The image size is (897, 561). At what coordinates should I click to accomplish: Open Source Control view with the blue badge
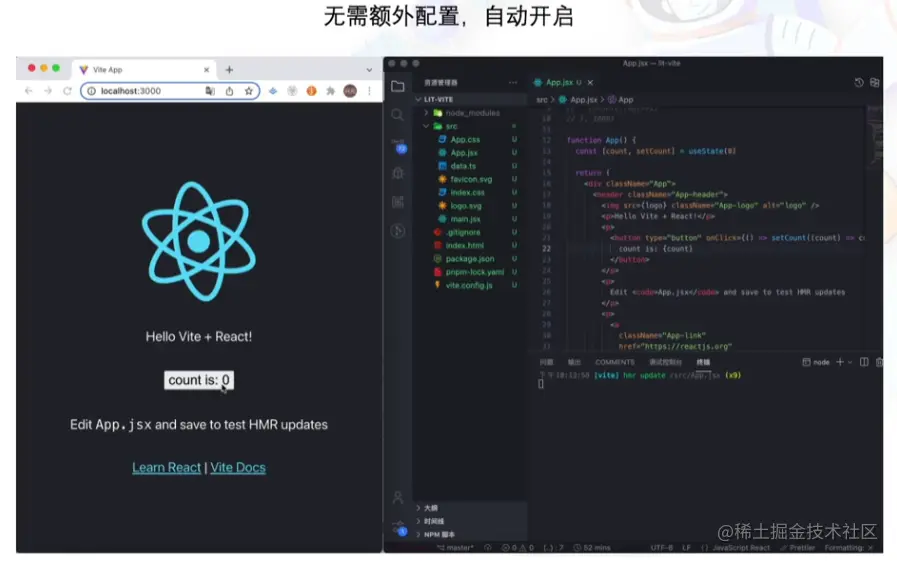(399, 145)
